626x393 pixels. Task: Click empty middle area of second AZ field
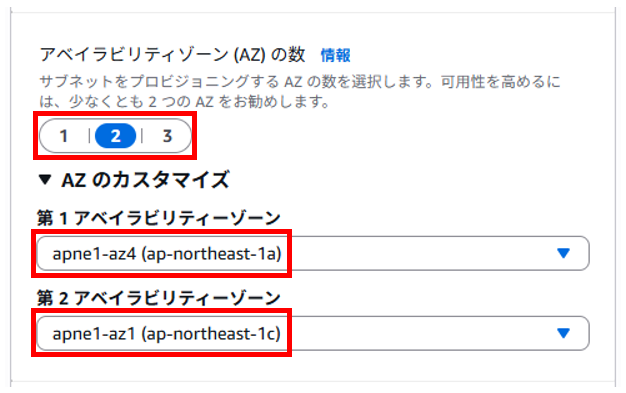pos(419,333)
